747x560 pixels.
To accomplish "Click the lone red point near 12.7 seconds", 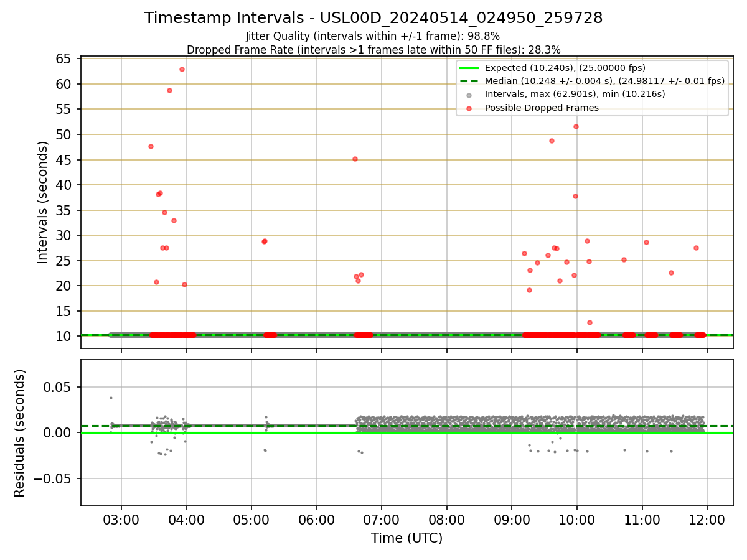I will tap(590, 322).
